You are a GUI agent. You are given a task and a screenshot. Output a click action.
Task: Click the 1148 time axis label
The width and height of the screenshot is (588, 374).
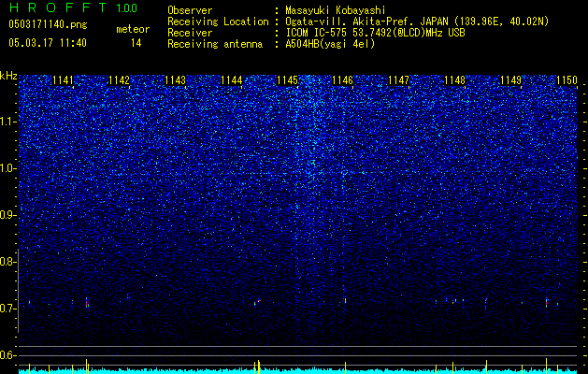coord(455,80)
